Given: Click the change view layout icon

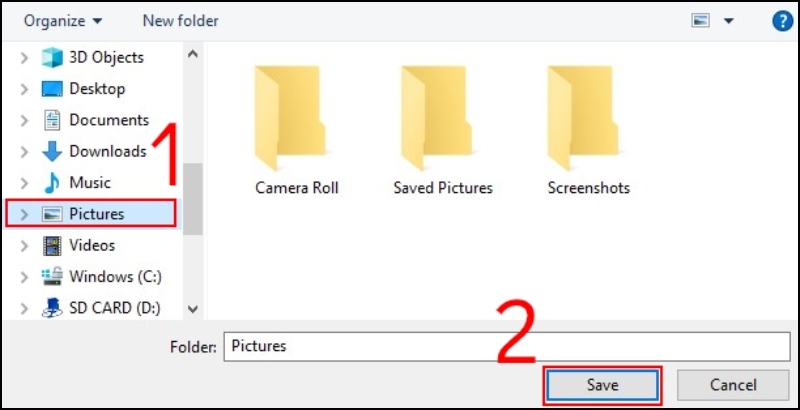Looking at the screenshot, I should click(701, 21).
